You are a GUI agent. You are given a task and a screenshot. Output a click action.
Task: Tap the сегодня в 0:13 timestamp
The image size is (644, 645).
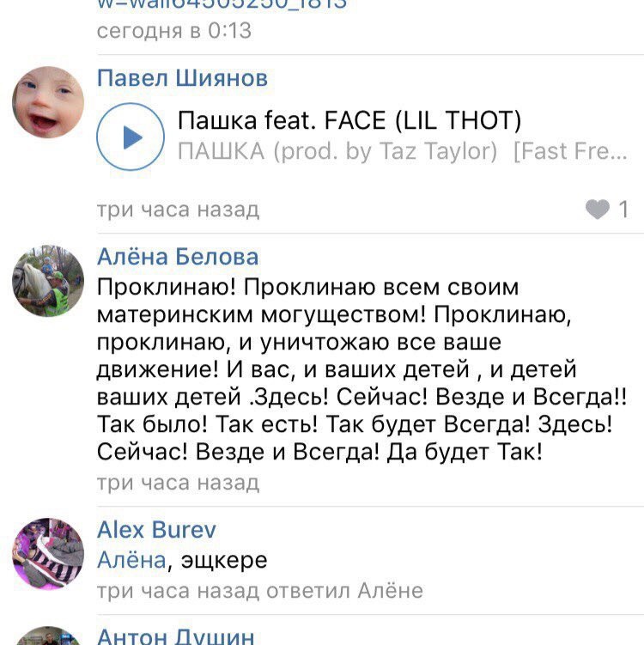point(174,31)
